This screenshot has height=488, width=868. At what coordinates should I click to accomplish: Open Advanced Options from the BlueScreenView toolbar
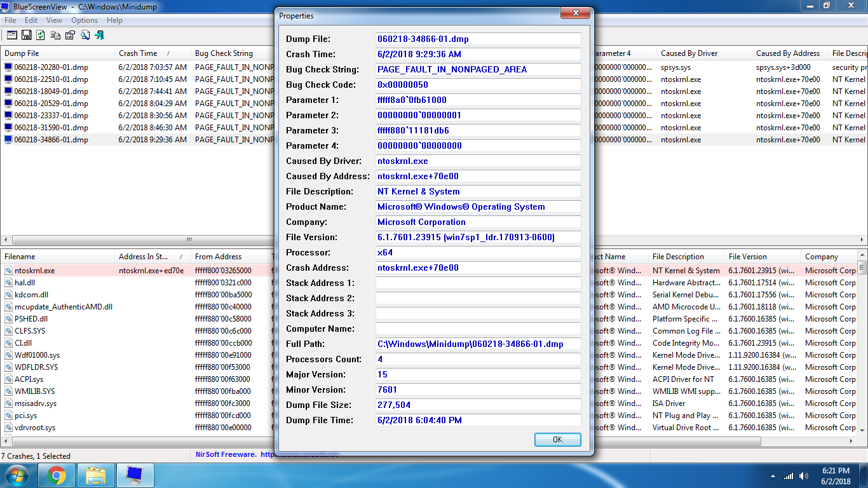(11, 35)
